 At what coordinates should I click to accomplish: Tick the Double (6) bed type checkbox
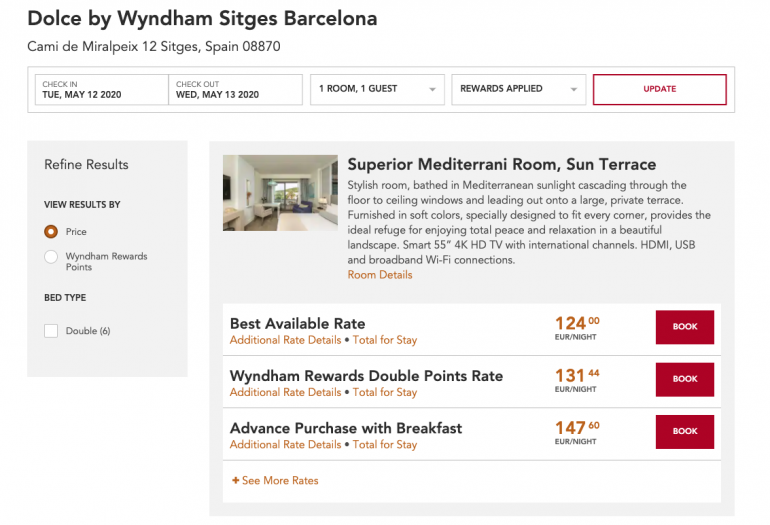(x=51, y=331)
